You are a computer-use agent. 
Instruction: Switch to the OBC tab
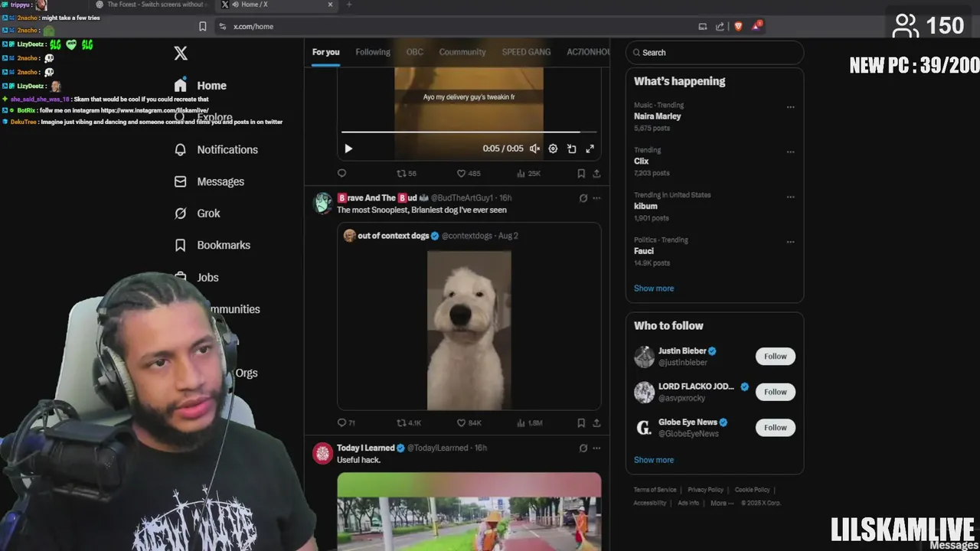pyautogui.click(x=414, y=52)
